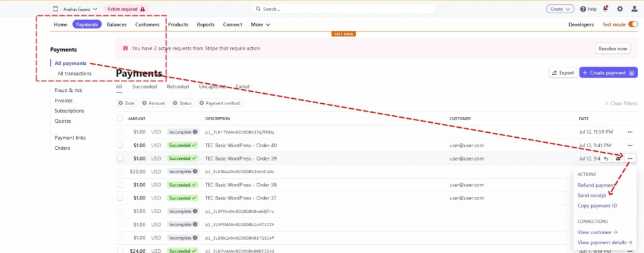Click the Resolve now button
This screenshot has height=253, width=644.
click(612, 48)
